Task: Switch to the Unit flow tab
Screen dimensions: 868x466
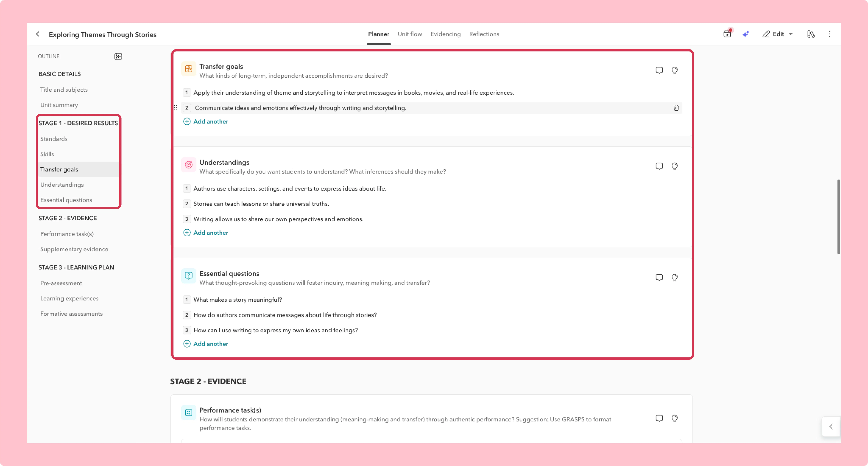Action: tap(410, 34)
